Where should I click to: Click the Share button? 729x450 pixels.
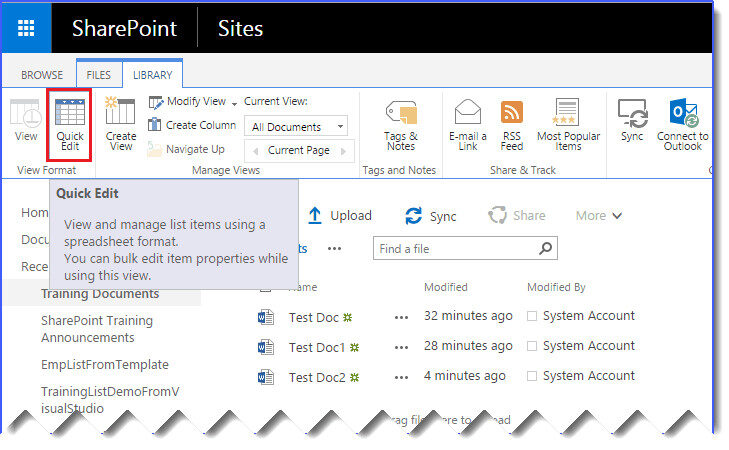click(x=517, y=216)
